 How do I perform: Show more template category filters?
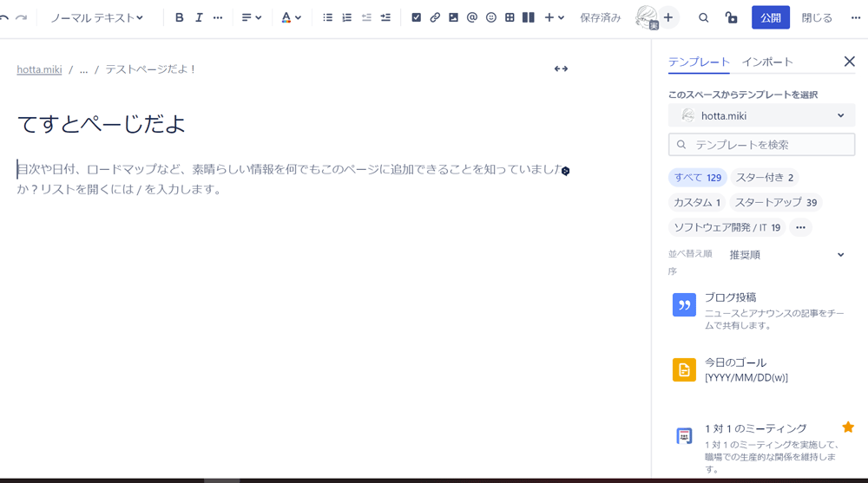(800, 227)
